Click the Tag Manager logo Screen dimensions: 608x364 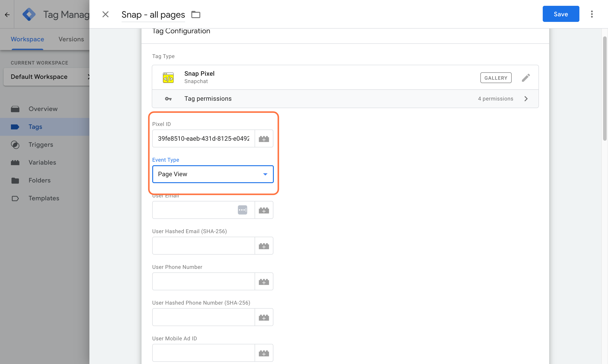pyautogui.click(x=29, y=14)
